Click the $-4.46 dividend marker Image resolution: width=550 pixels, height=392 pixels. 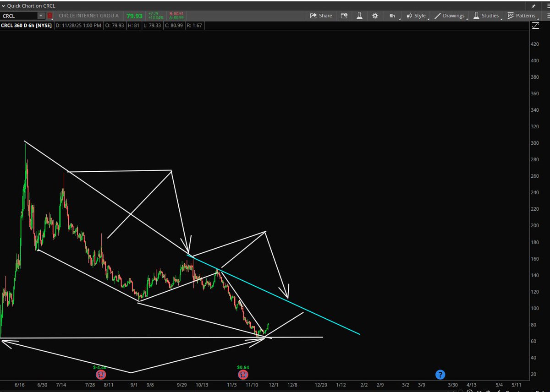pyautogui.click(x=101, y=375)
